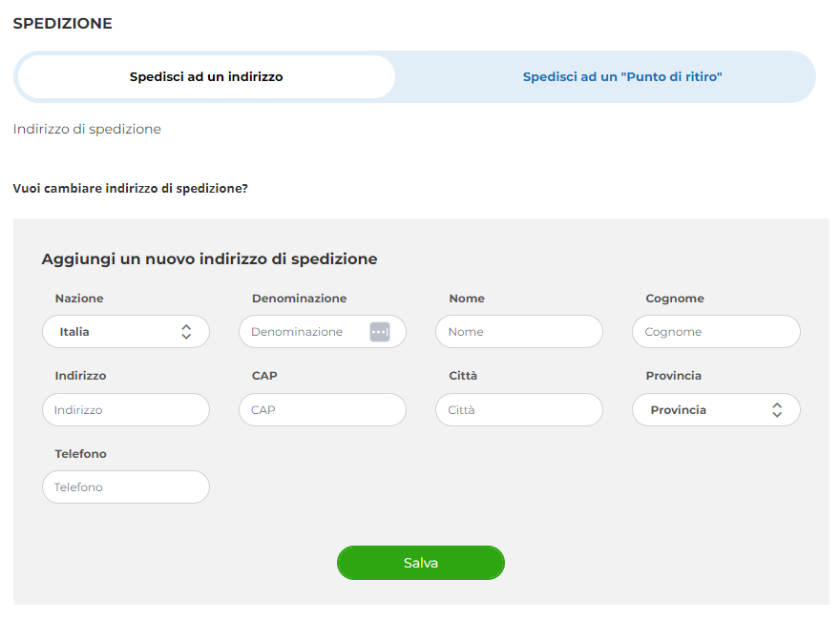The width and height of the screenshot is (840, 620).
Task: Focus the Cognome input field
Action: coord(716,331)
